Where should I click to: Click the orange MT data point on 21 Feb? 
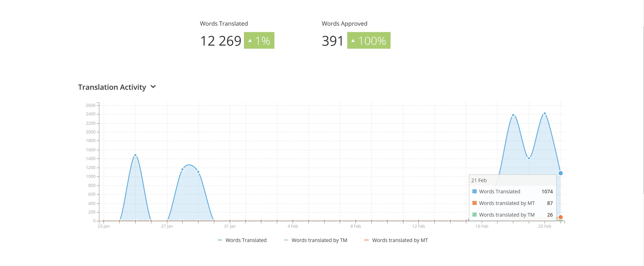click(x=560, y=217)
